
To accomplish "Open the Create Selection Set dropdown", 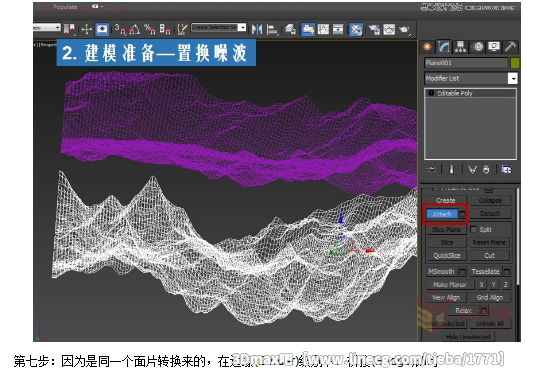I will click(219, 27).
